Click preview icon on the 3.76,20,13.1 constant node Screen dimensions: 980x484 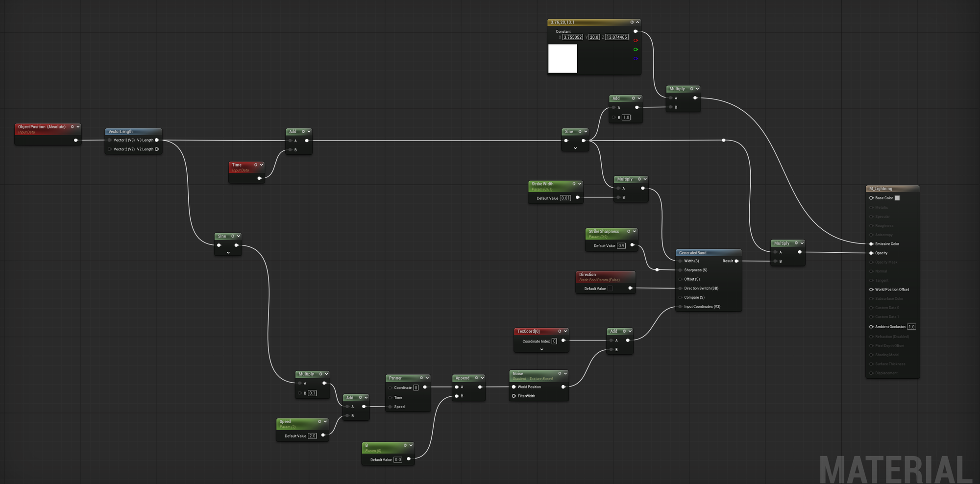(632, 22)
